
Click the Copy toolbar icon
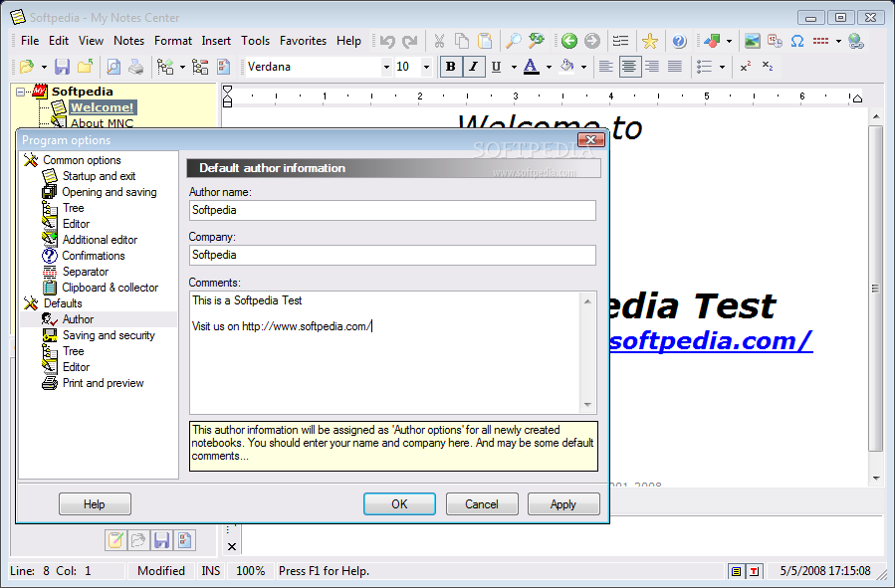[461, 41]
